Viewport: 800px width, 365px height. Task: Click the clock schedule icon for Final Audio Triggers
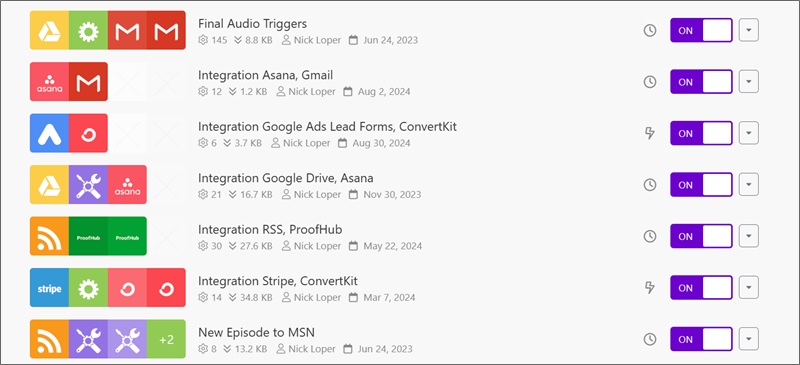pyautogui.click(x=649, y=31)
